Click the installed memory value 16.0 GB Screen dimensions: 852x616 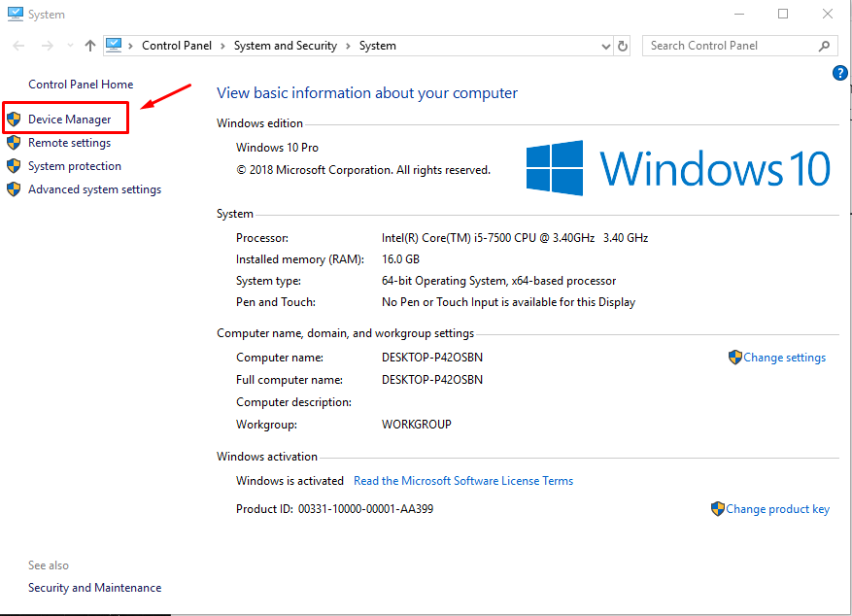(400, 259)
